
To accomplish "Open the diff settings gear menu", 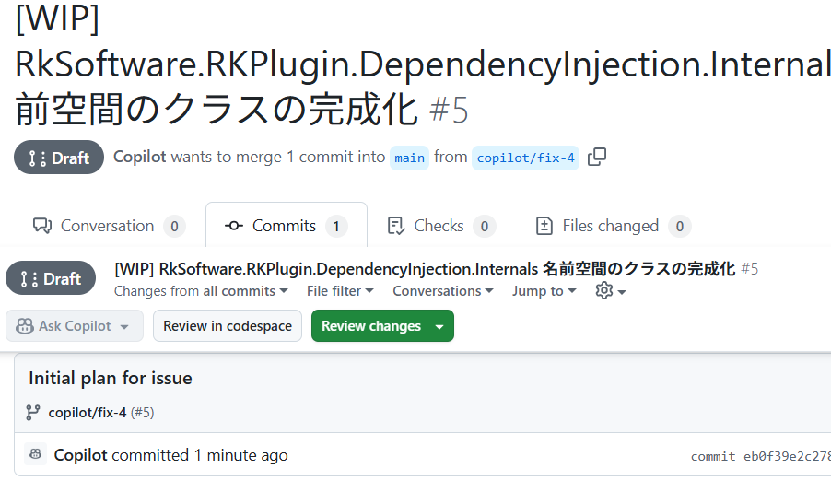I will [611, 291].
